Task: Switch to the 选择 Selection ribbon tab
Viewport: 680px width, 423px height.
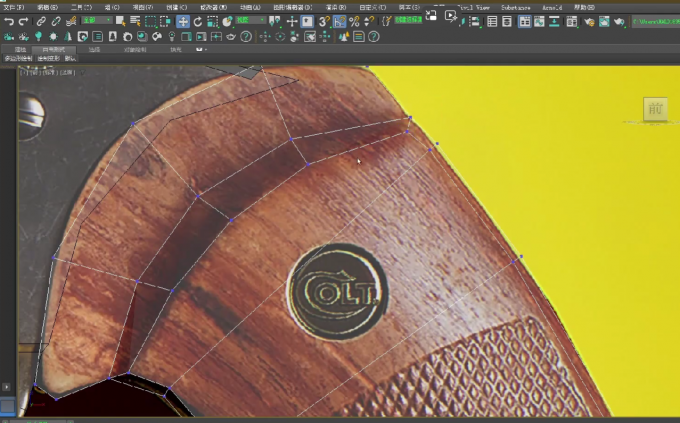Action: [94, 49]
